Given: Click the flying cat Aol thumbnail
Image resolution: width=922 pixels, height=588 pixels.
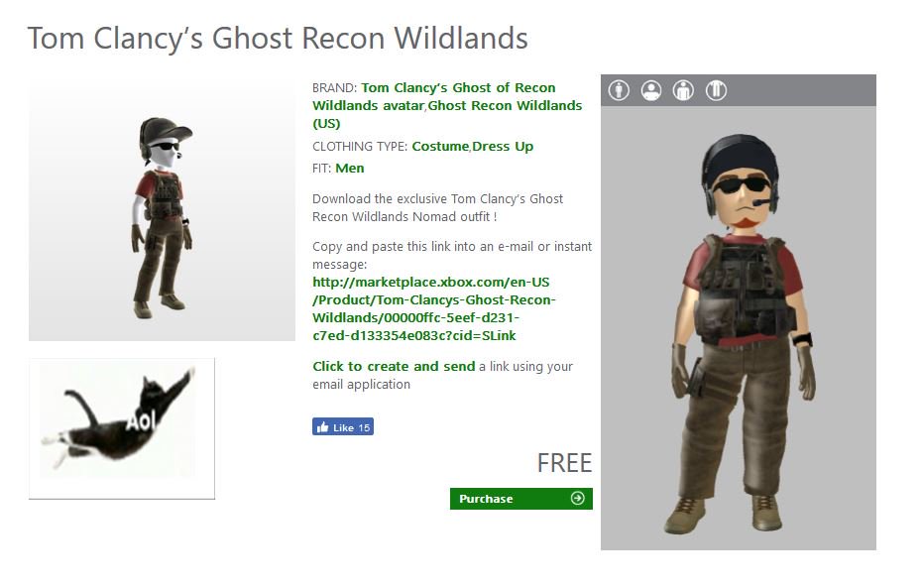Looking at the screenshot, I should 122,428.
